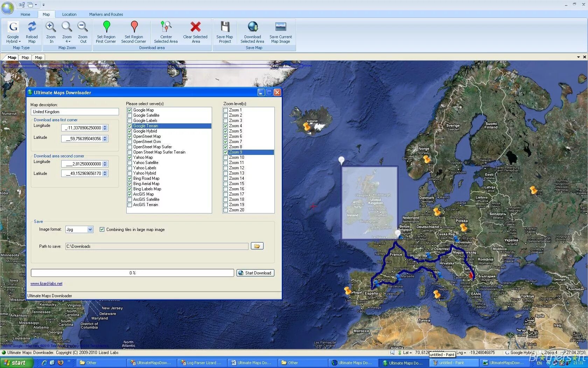Click Download Selected Area globe icon
Viewport: 588px width, 368px height.
(x=252, y=26)
